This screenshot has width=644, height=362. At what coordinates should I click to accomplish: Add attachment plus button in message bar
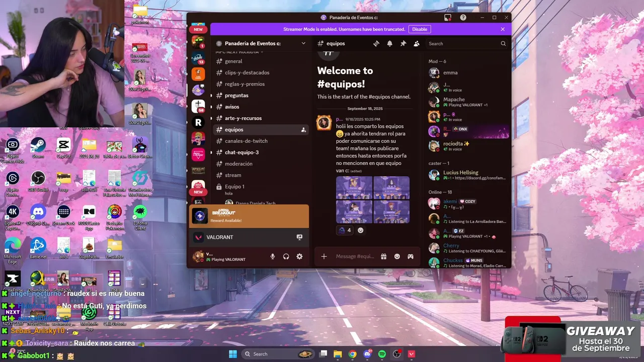click(324, 256)
